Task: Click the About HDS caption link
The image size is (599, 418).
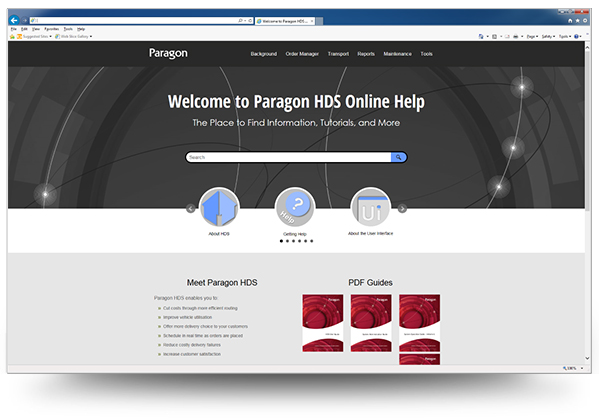Action: click(219, 233)
